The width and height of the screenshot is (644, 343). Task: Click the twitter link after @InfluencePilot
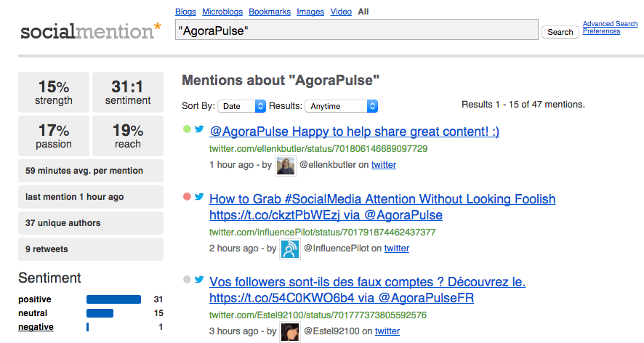pos(397,249)
